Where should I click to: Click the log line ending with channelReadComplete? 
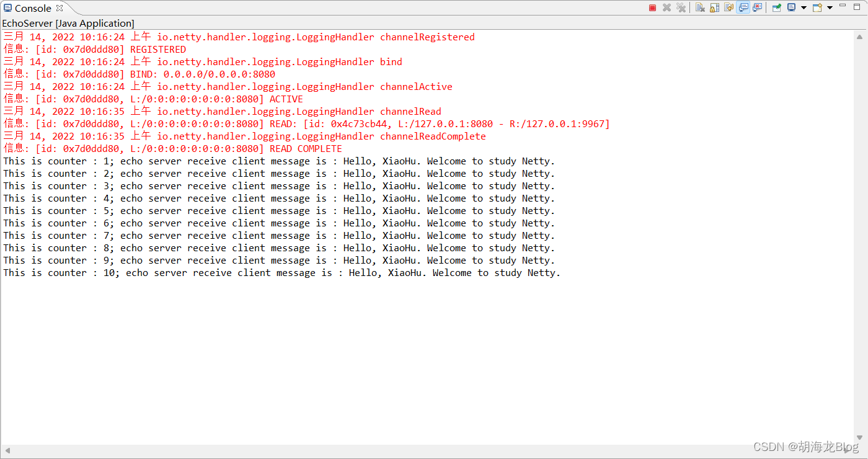point(245,136)
